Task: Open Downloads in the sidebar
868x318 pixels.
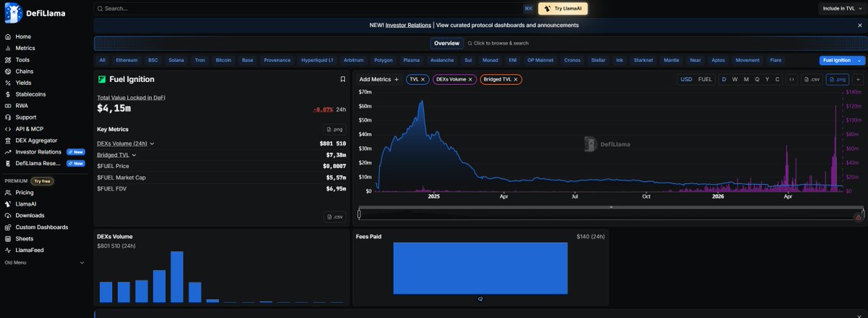Action: 30,216
